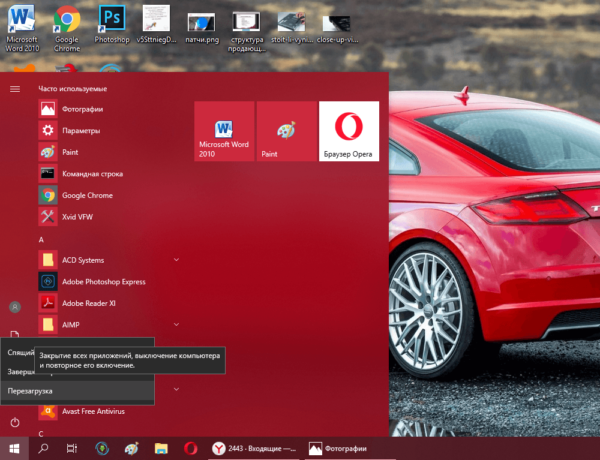Open Opera from the taskbar
Image resolution: width=600 pixels, height=460 pixels.
click(x=191, y=448)
